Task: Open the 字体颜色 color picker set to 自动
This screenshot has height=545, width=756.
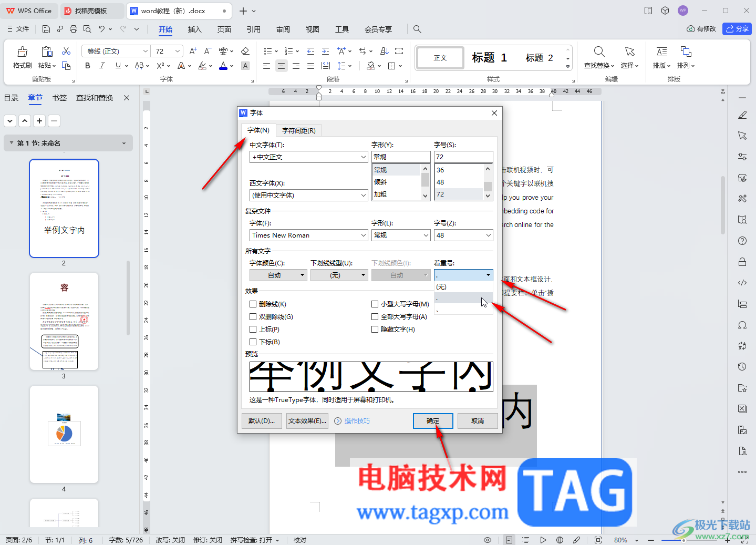Action: click(x=278, y=275)
